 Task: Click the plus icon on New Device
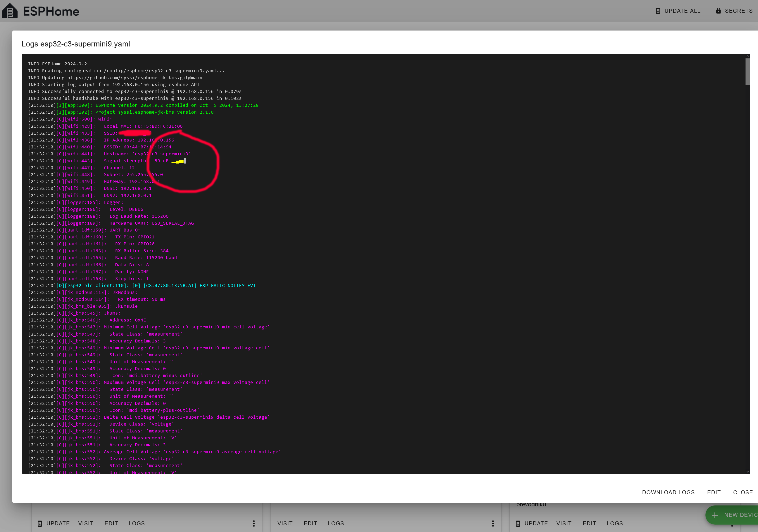(x=715, y=515)
